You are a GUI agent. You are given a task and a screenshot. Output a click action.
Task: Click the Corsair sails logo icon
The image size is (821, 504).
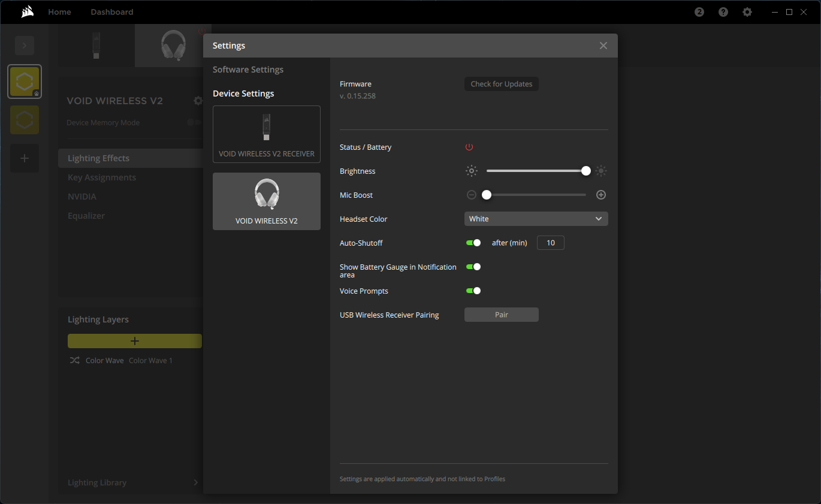tap(28, 12)
